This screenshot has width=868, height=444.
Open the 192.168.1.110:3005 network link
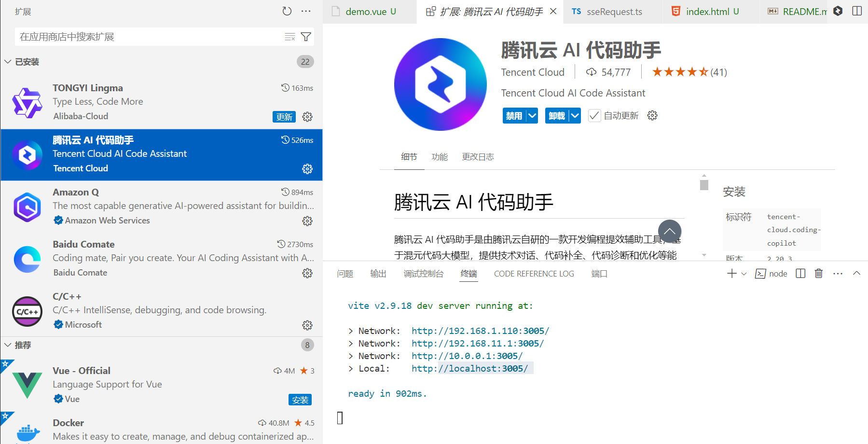pyautogui.click(x=481, y=331)
